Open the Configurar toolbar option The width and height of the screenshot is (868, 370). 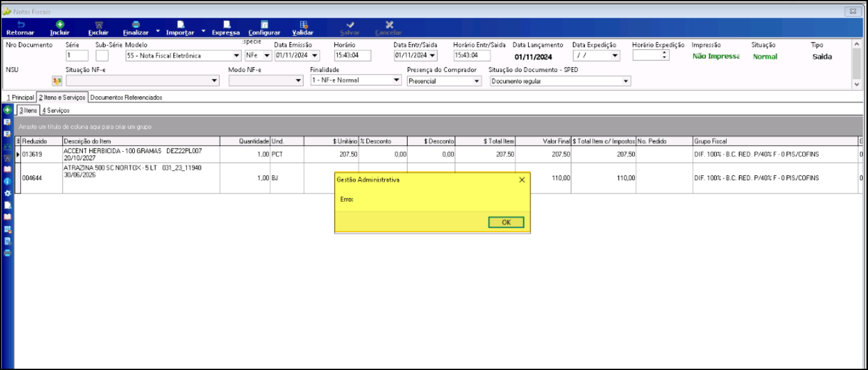(264, 28)
